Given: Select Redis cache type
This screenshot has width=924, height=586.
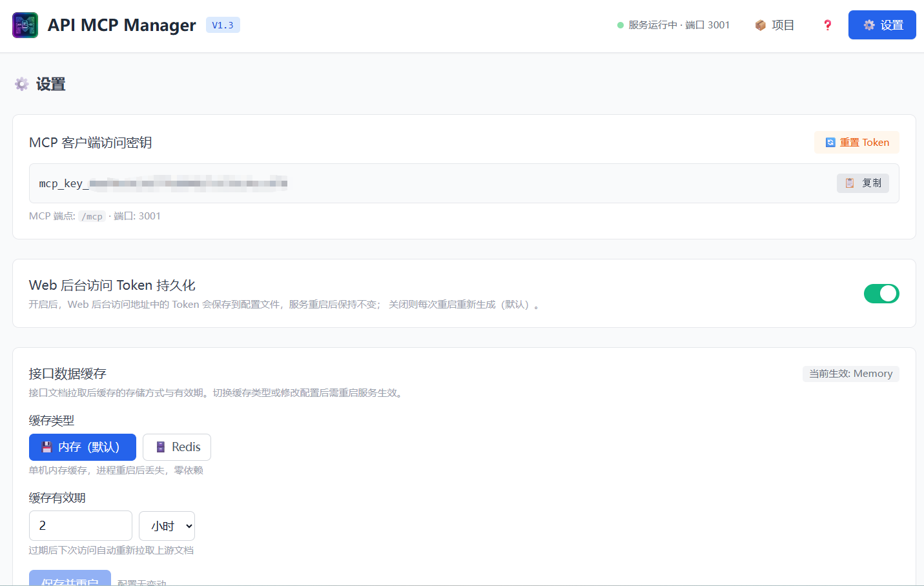Looking at the screenshot, I should 177,447.
